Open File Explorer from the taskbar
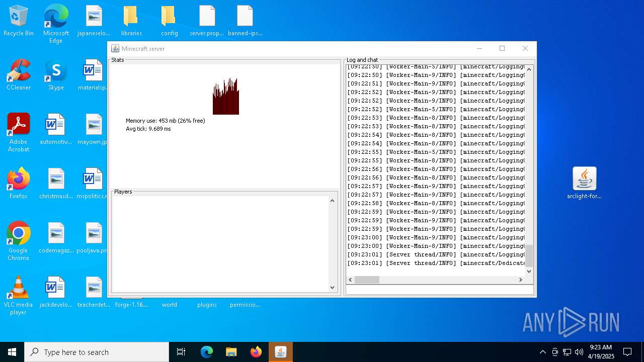The image size is (644, 362). coord(231,352)
